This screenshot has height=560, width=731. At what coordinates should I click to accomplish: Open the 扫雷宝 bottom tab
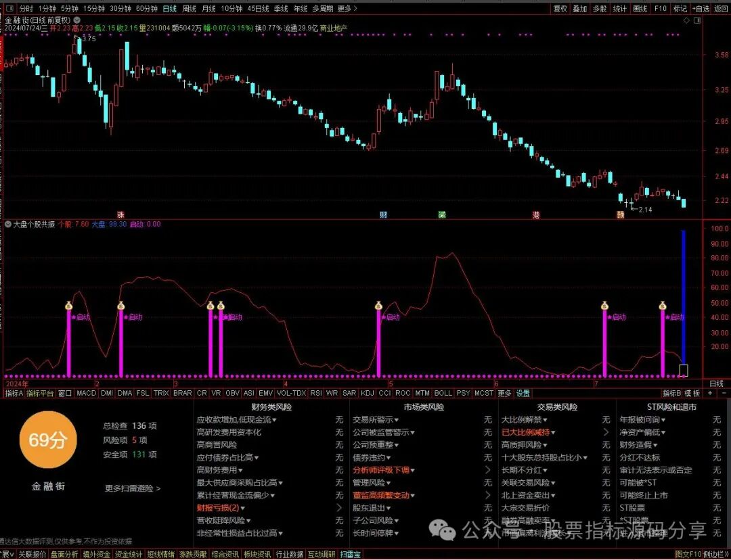point(350,555)
